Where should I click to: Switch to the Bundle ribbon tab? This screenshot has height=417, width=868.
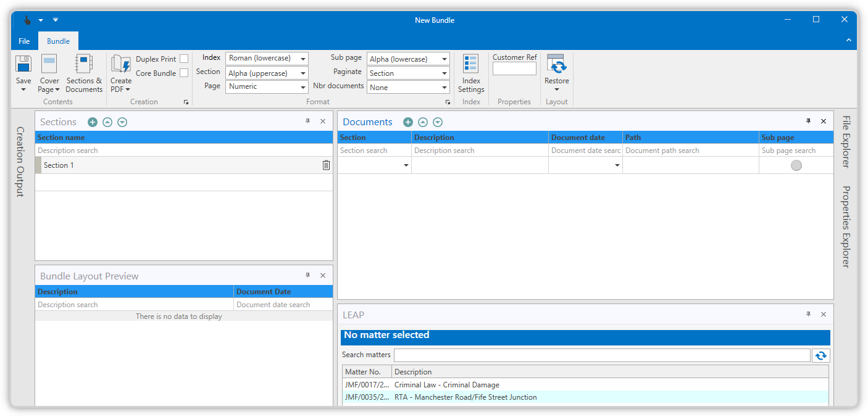pyautogui.click(x=59, y=41)
